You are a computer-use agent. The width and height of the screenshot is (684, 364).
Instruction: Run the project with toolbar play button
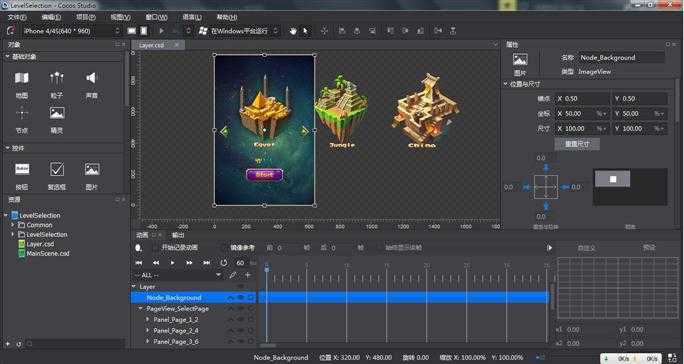(162, 31)
